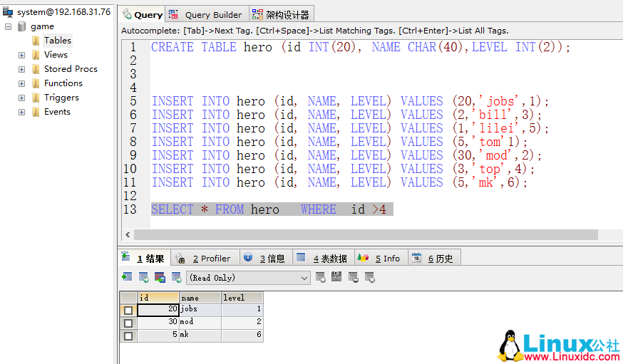Click the Profiler tab binoculars icon
623x364 pixels.
(x=180, y=258)
